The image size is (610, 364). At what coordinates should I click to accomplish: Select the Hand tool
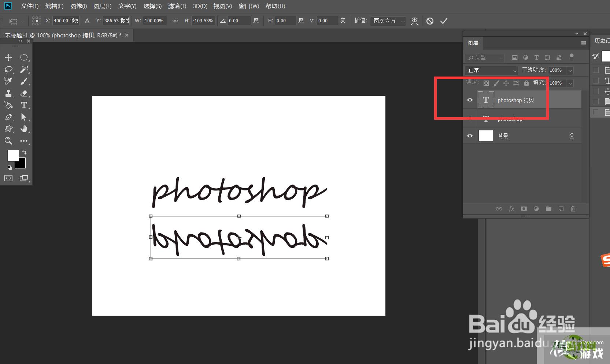click(x=24, y=129)
